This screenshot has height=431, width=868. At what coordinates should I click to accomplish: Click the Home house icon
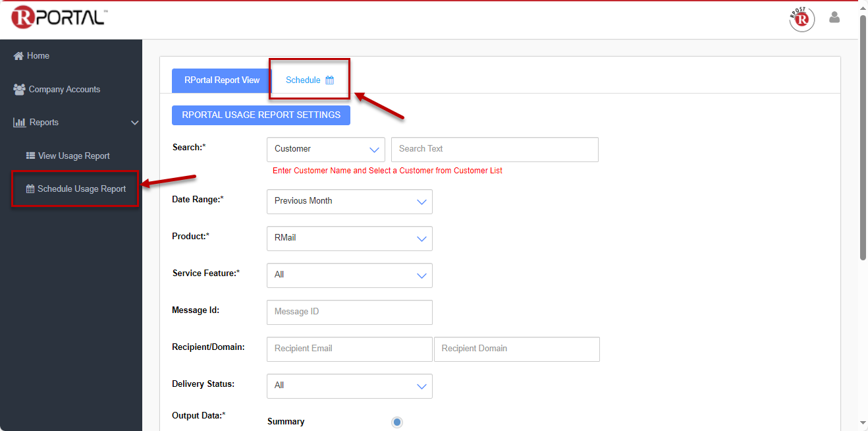[x=18, y=56]
